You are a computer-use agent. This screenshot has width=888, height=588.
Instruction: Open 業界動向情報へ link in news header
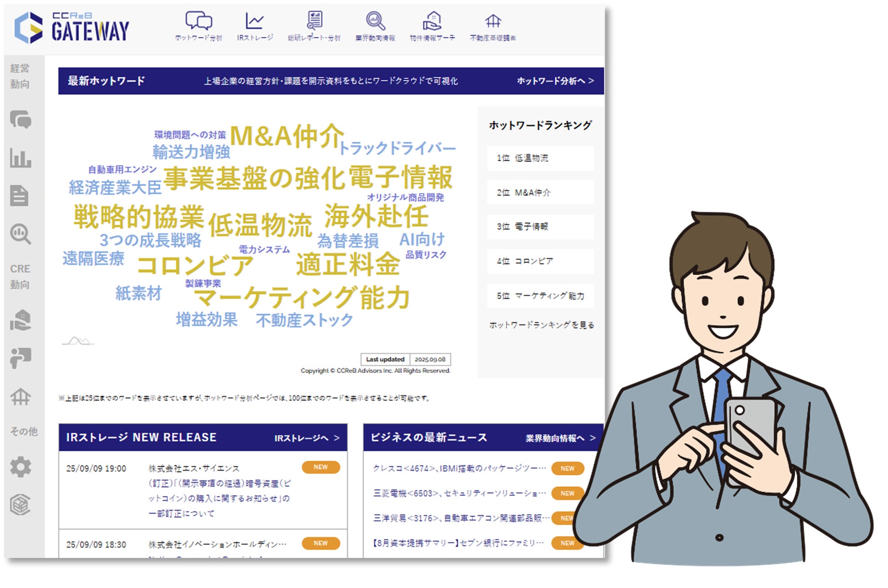560,438
